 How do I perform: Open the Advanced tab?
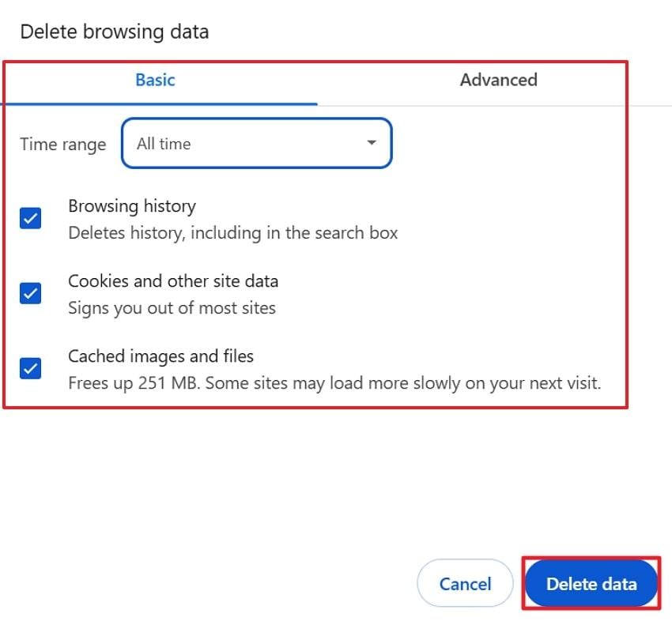[x=498, y=80]
